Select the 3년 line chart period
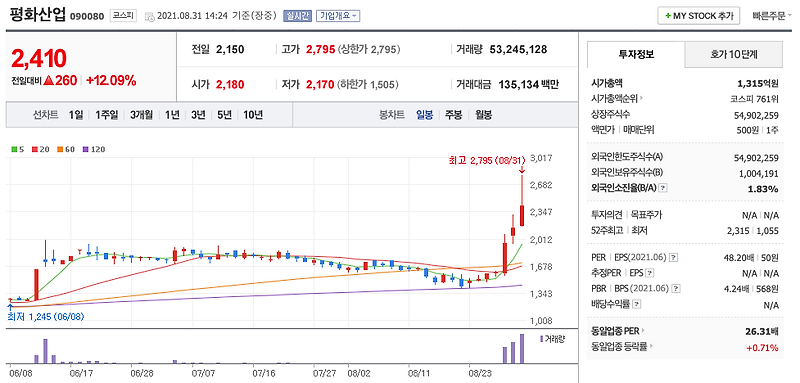The image size is (800, 383). (198, 115)
